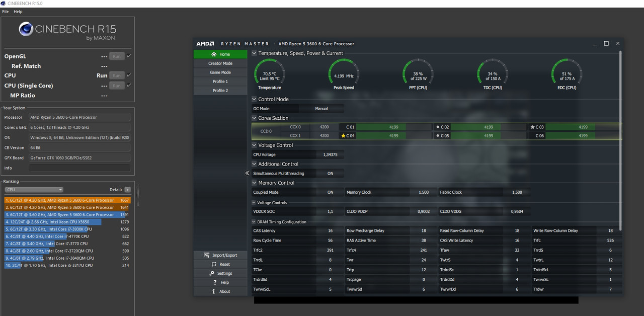This screenshot has height=316, width=644.
Task: Click Fabric Clock value 1.500
Action: point(517,192)
